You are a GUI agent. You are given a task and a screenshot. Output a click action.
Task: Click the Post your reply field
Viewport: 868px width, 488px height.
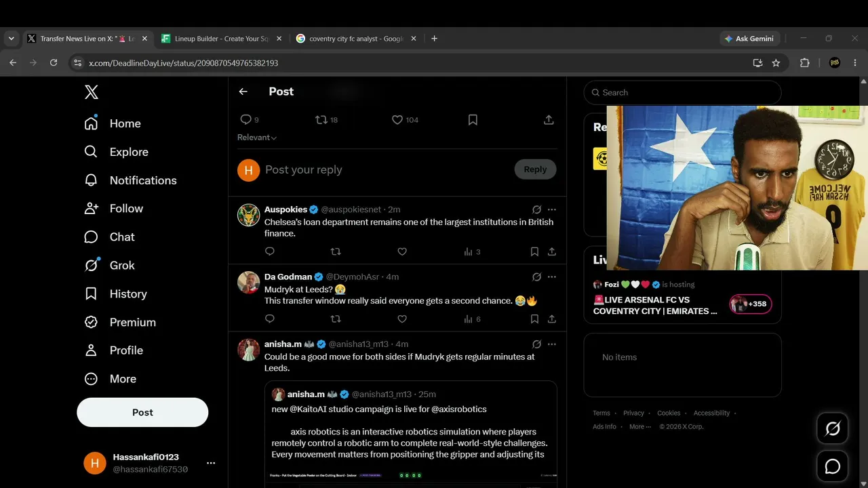tap(387, 170)
